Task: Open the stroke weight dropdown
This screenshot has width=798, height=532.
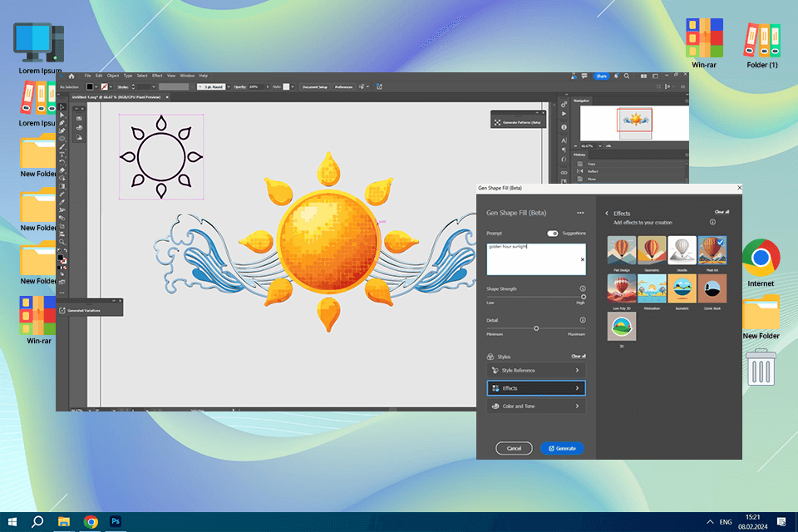Action: [154, 86]
